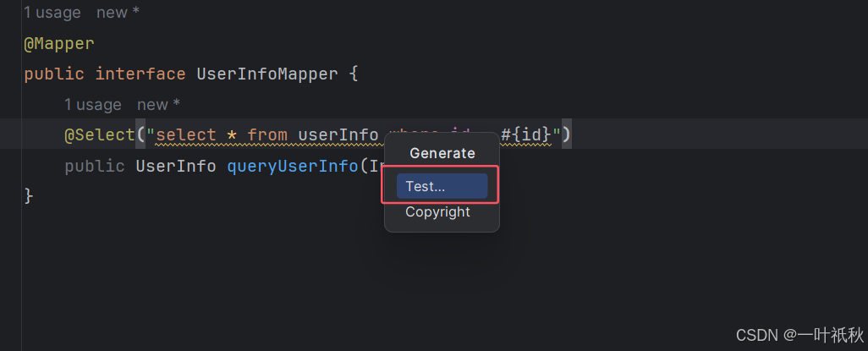This screenshot has width=868, height=351.
Task: Click the interface keyword
Action: [x=140, y=74]
